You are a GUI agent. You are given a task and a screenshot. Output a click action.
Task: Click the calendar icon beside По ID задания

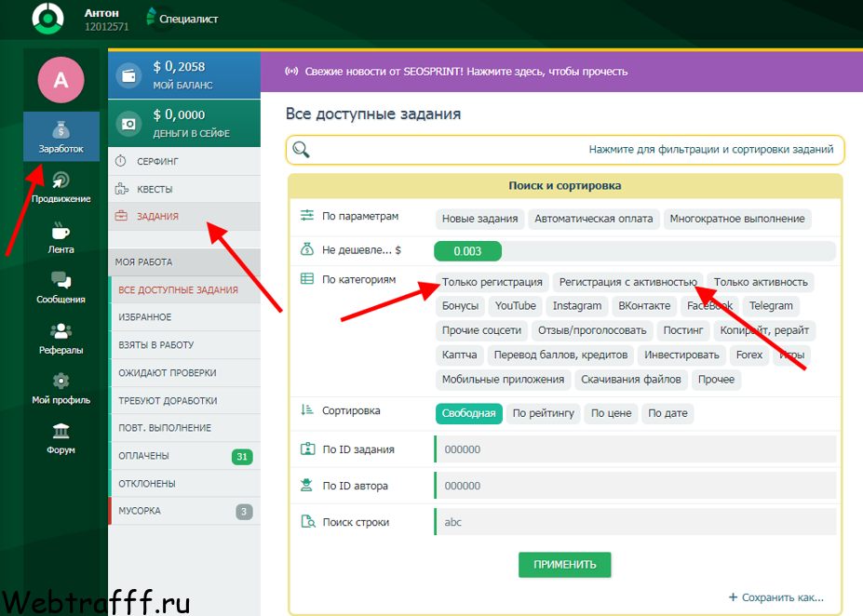(x=307, y=449)
